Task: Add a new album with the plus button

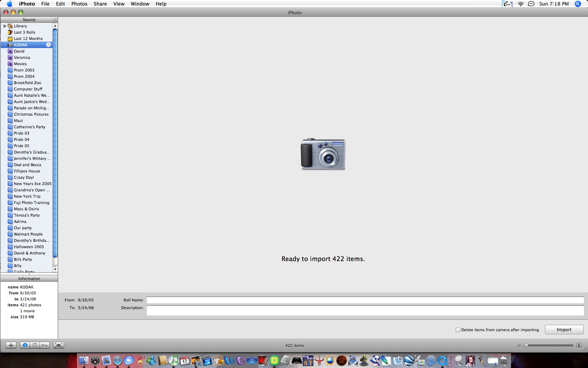Action: tap(11, 345)
